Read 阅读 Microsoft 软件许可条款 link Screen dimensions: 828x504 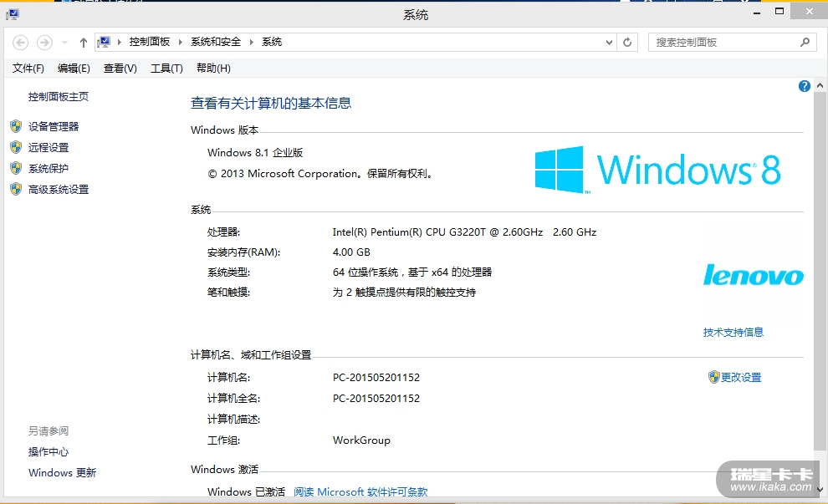(x=360, y=491)
